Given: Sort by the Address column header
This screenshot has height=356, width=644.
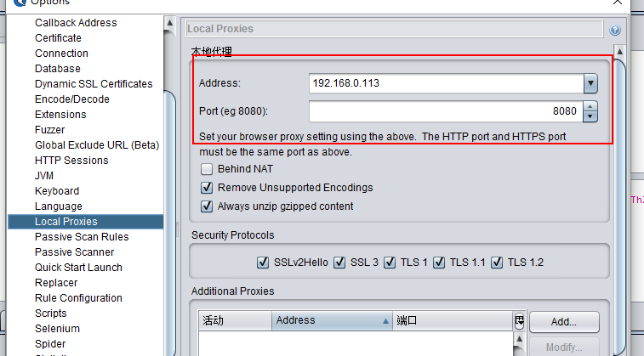Looking at the screenshot, I should pyautogui.click(x=332, y=320).
